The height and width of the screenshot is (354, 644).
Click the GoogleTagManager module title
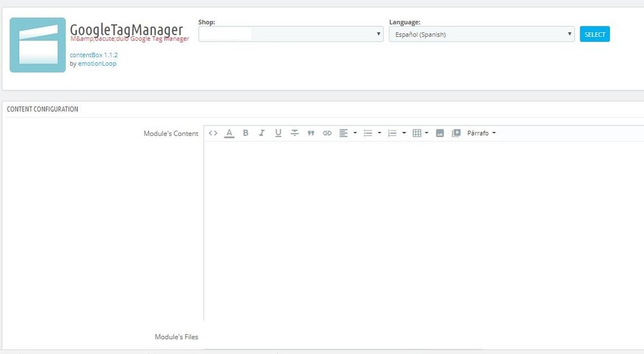(126, 29)
